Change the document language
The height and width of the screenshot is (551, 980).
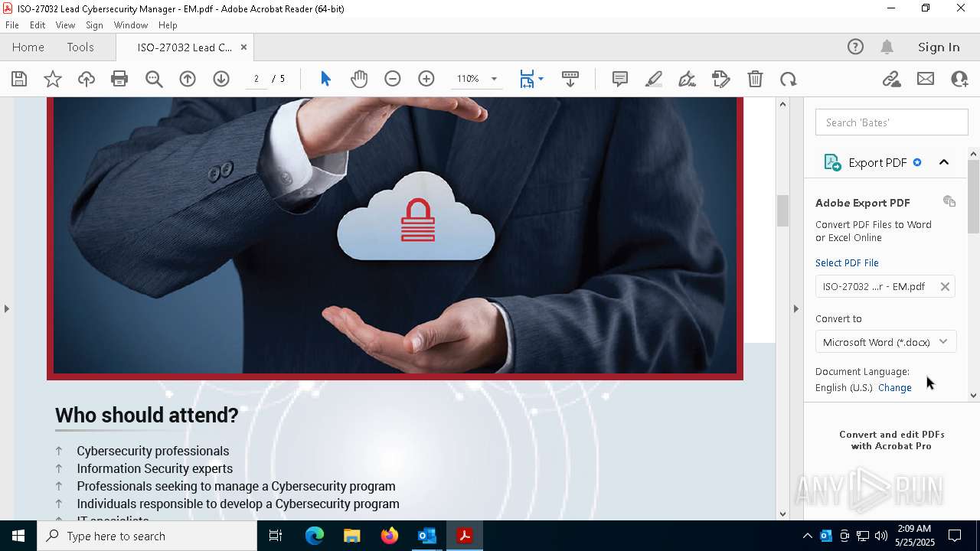[895, 387]
